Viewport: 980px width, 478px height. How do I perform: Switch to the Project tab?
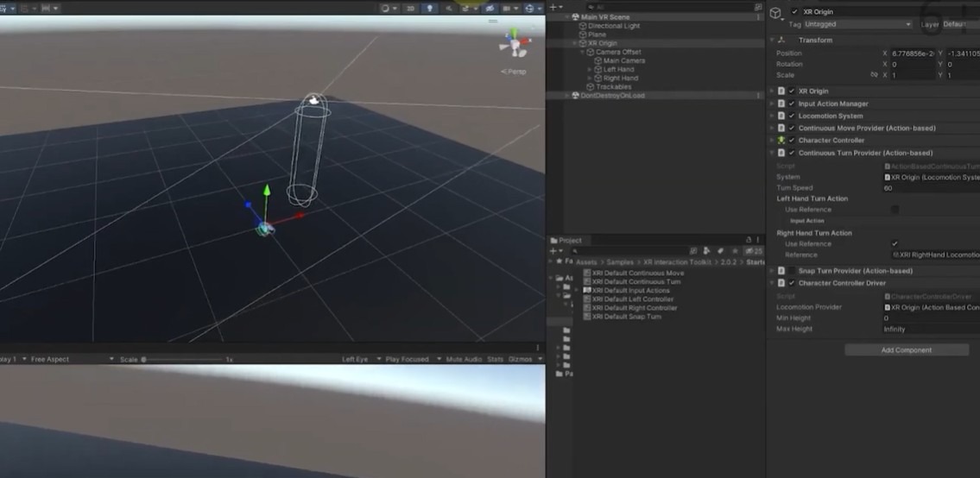tap(566, 240)
